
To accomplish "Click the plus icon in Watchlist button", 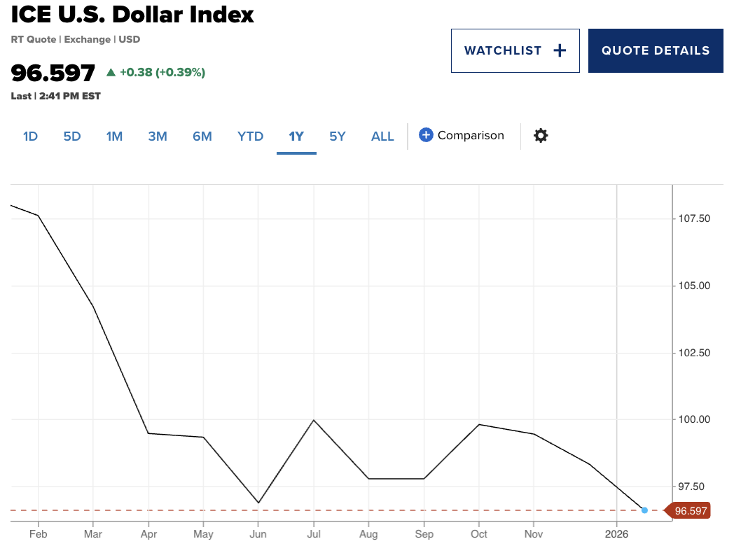I will click(x=559, y=50).
